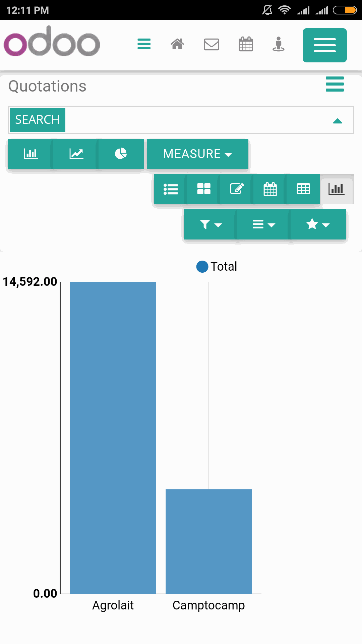Switch to pie chart mode
The width and height of the screenshot is (362, 644).
coord(121,154)
